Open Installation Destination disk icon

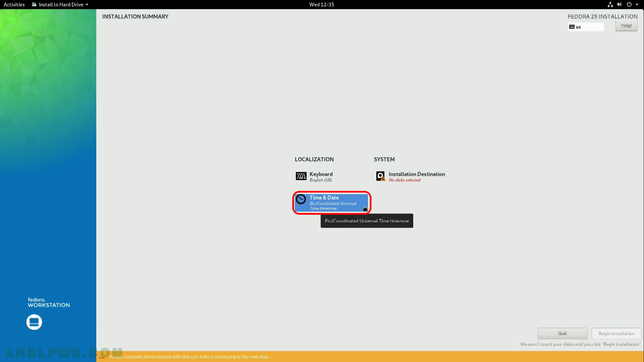coord(381,176)
